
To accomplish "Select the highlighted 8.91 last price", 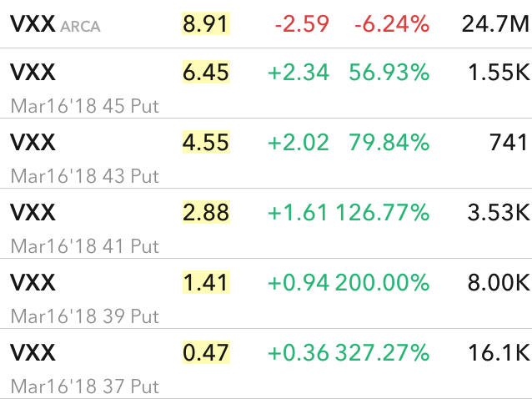I will coord(206,23).
